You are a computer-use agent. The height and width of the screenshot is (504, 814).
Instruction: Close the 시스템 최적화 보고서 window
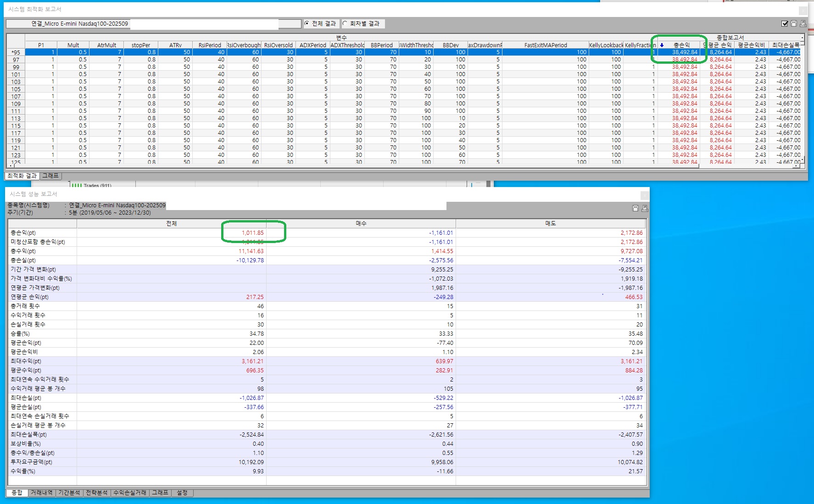tap(803, 10)
